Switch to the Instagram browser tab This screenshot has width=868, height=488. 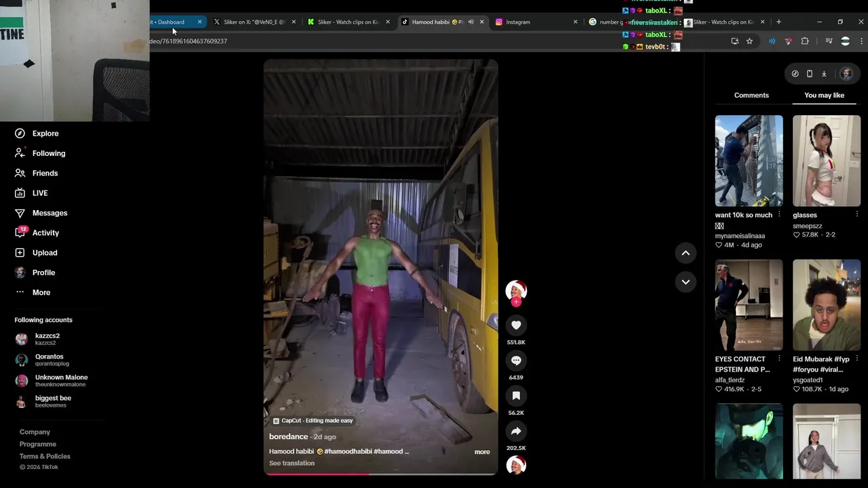click(x=535, y=22)
